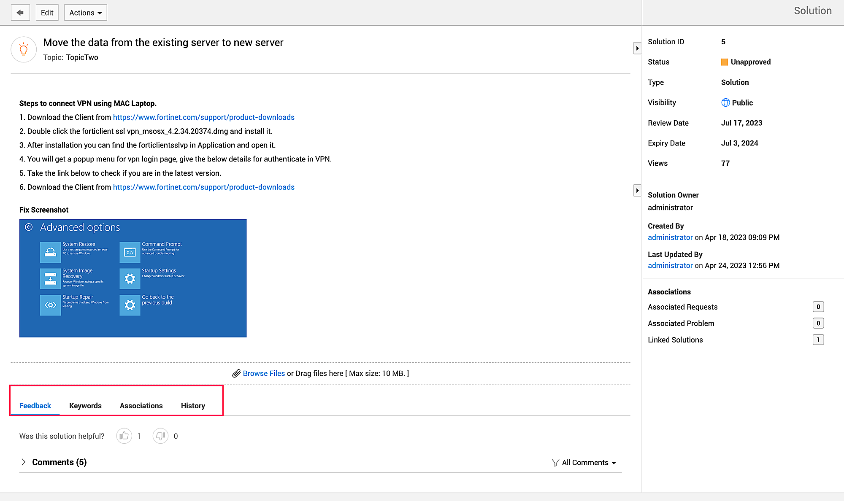Click the Linked Solutions count badge
This screenshot has height=504, width=844.
[x=818, y=340]
